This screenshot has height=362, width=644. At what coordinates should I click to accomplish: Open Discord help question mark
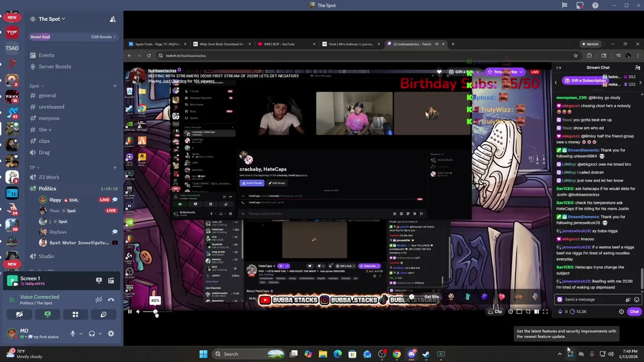[595, 6]
